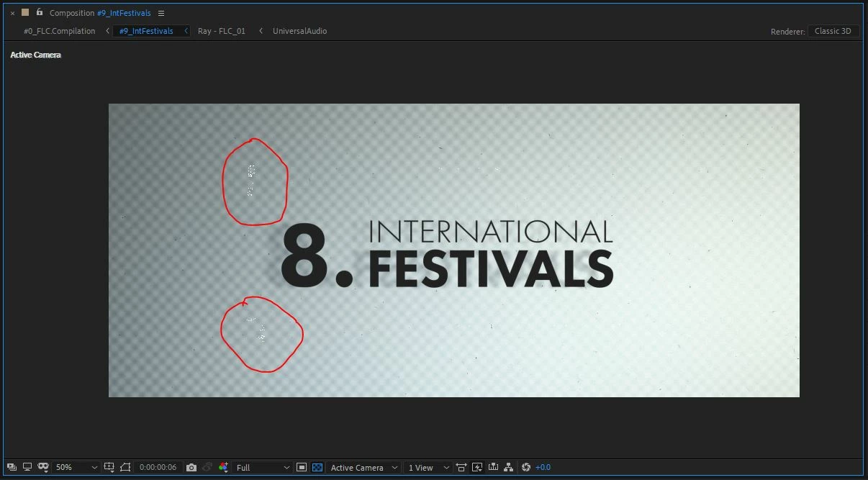Toggle Fast Previews region icon
This screenshot has height=480, width=868.
[x=302, y=467]
